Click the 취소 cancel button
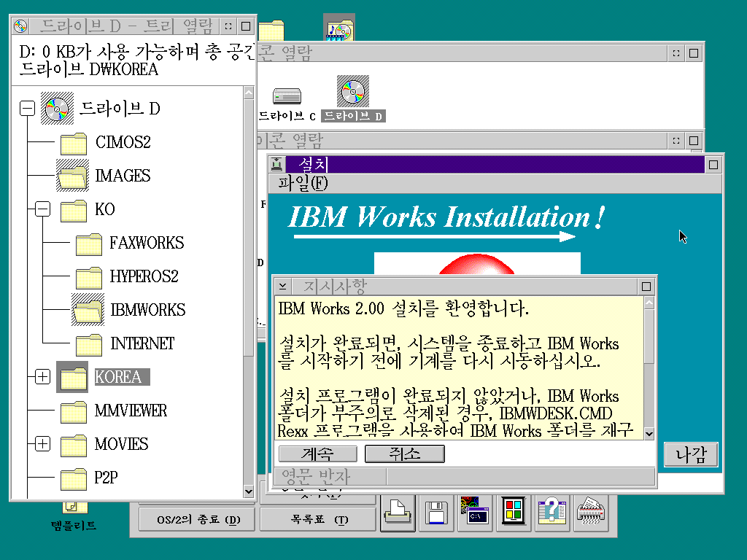 click(x=404, y=454)
